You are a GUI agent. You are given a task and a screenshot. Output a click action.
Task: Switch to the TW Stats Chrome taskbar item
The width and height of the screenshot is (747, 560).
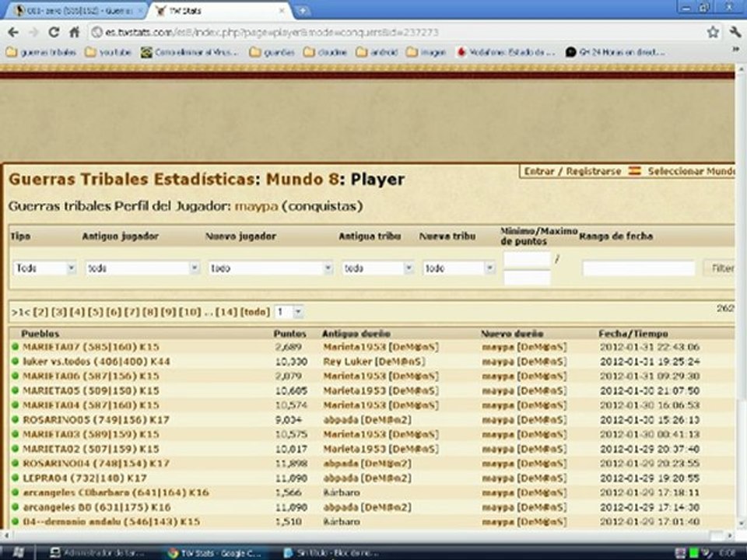pos(215,553)
